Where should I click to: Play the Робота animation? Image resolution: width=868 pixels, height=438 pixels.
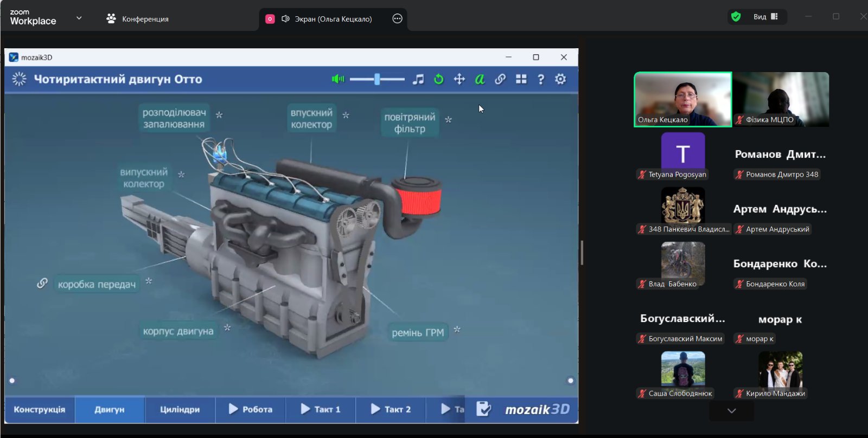pyautogui.click(x=250, y=409)
